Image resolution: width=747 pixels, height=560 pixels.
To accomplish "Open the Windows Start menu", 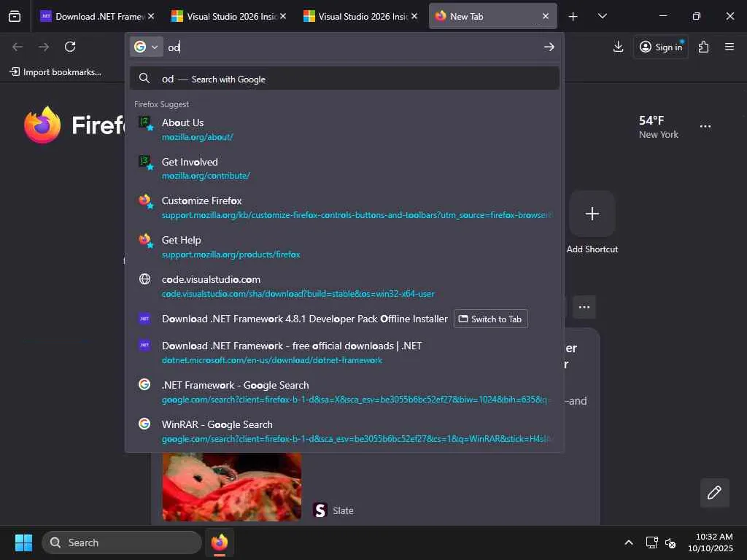I will tap(23, 542).
